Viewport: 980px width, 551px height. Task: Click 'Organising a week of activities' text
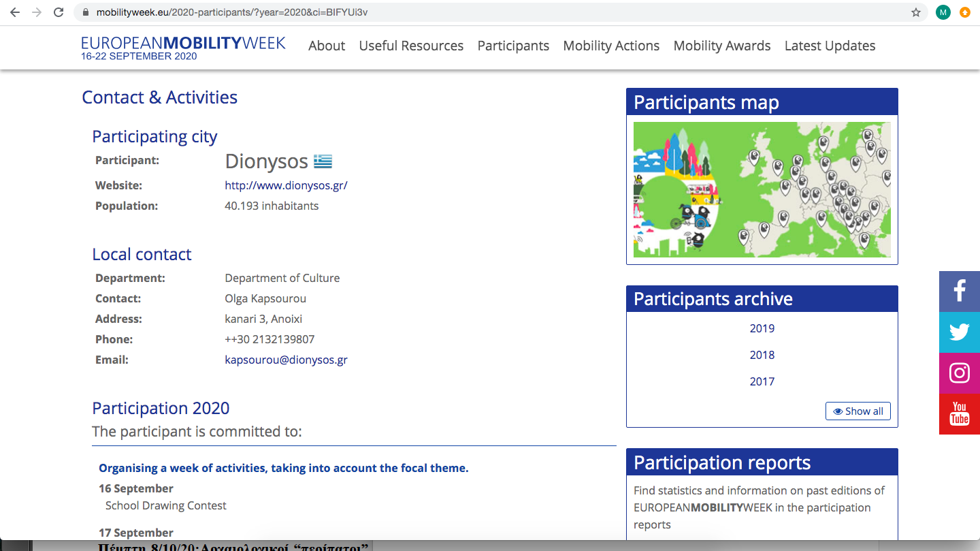(x=284, y=468)
